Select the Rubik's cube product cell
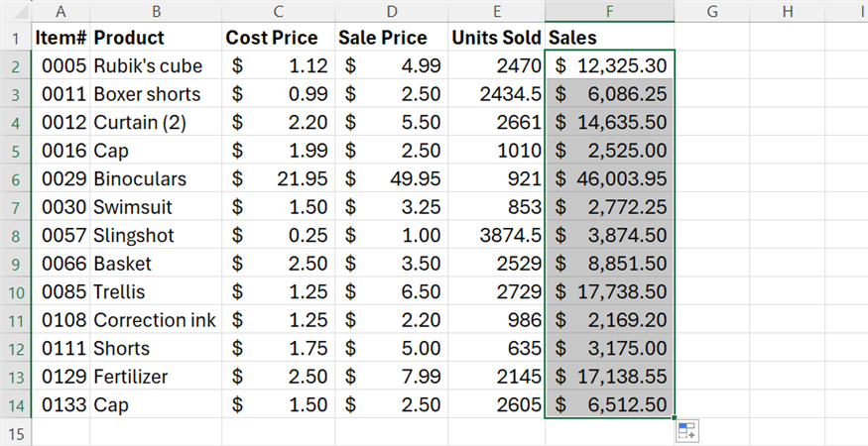 (x=156, y=65)
